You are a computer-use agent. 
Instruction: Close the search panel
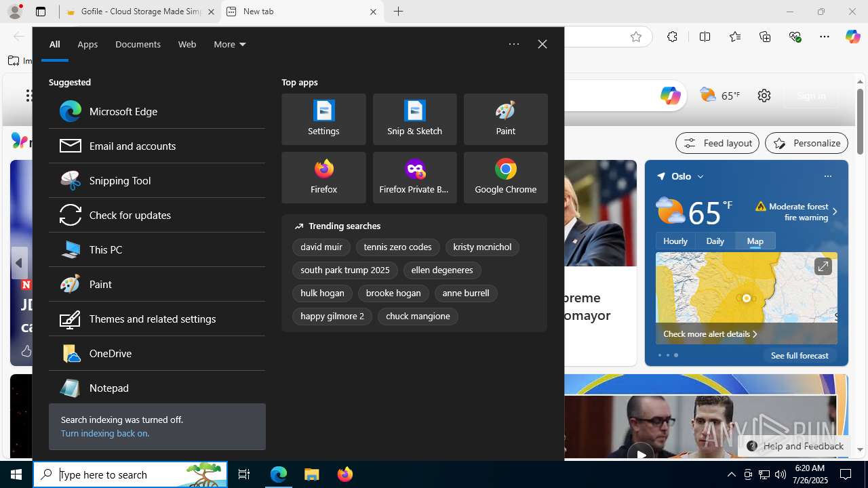542,44
